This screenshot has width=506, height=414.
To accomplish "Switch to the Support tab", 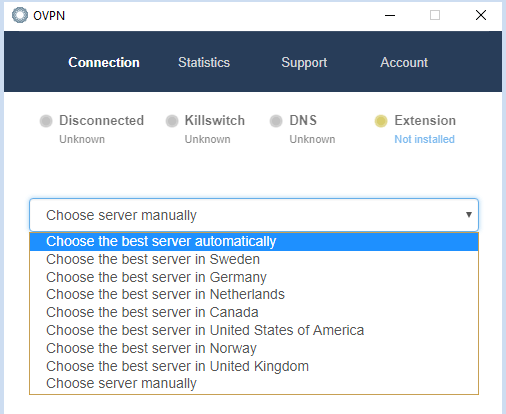I will 304,62.
